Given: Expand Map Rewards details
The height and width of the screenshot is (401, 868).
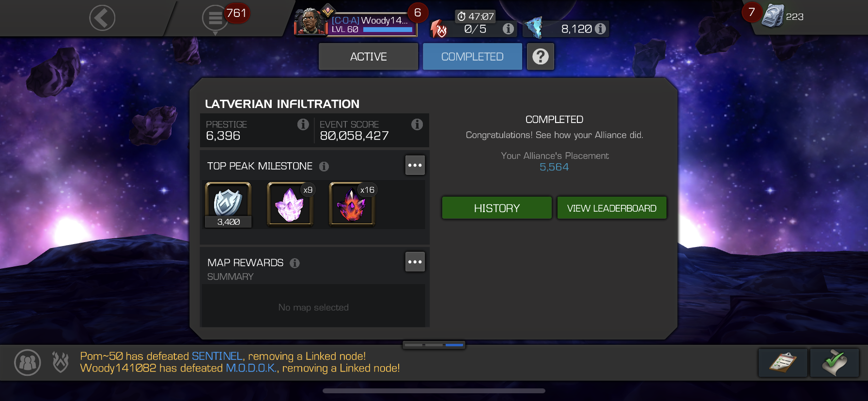Looking at the screenshot, I should 415,262.
